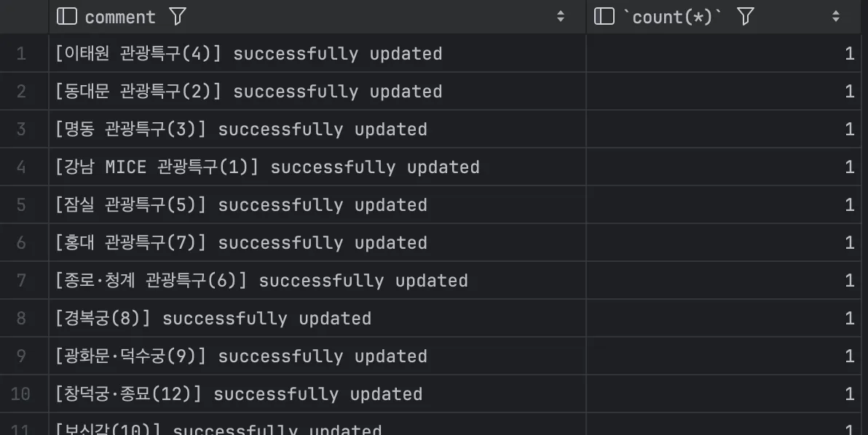Click the 홍대 관광특구(7) comment cell

[317, 243]
